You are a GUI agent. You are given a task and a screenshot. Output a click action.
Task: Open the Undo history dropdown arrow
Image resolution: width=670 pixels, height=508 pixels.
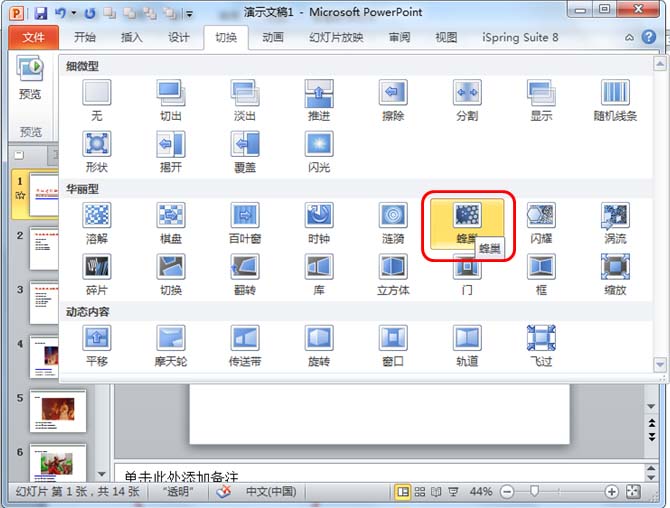click(75, 13)
